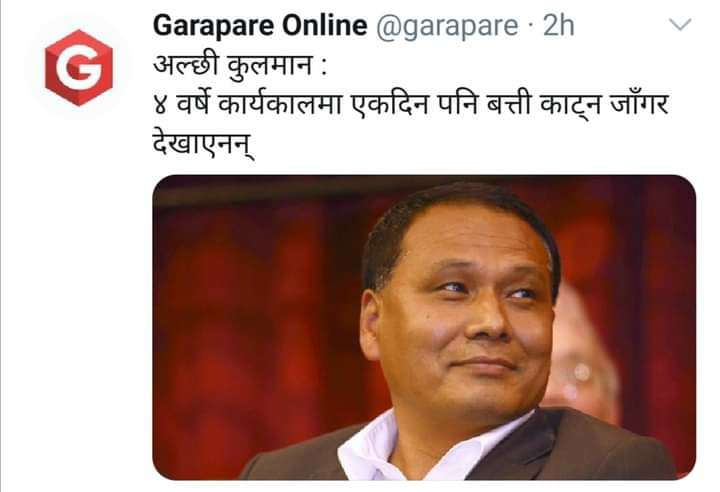The width and height of the screenshot is (720, 492).
Task: Click the blurred person behind the man
Action: [583, 358]
